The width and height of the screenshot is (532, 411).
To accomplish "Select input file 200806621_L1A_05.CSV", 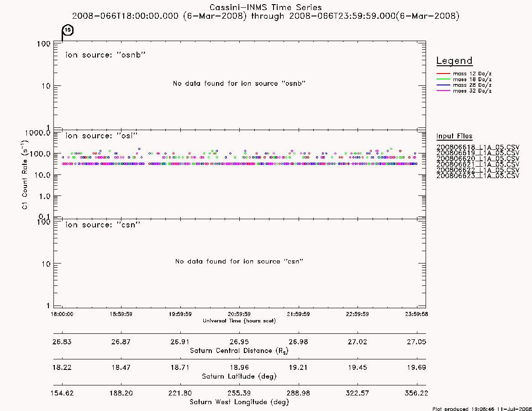I will coord(478,164).
